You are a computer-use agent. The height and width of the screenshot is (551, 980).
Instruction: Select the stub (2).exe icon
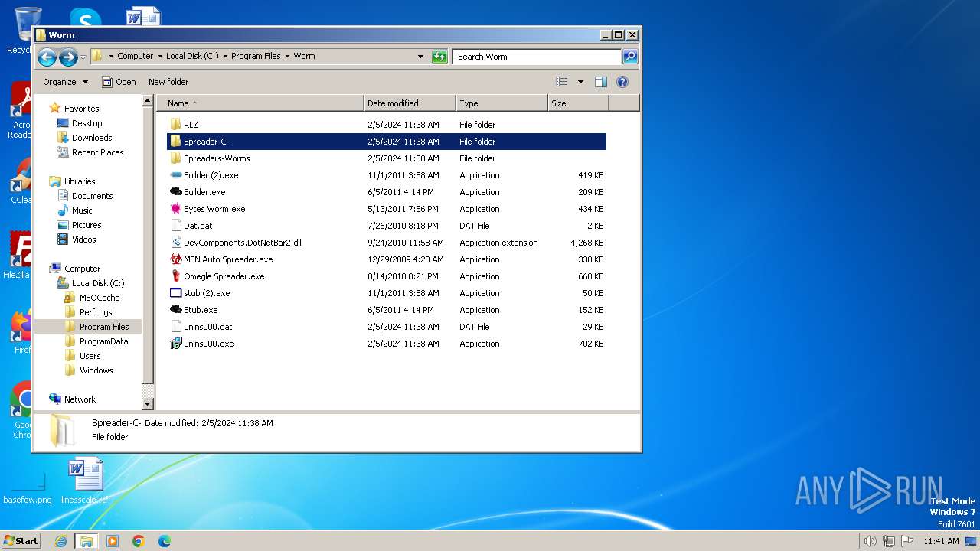(x=175, y=293)
